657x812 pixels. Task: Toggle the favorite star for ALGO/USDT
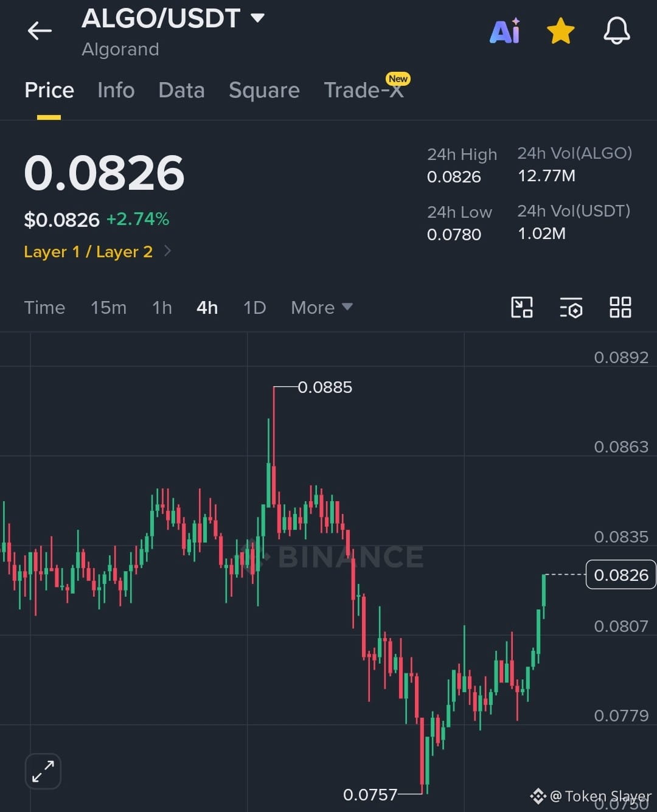[x=560, y=31]
